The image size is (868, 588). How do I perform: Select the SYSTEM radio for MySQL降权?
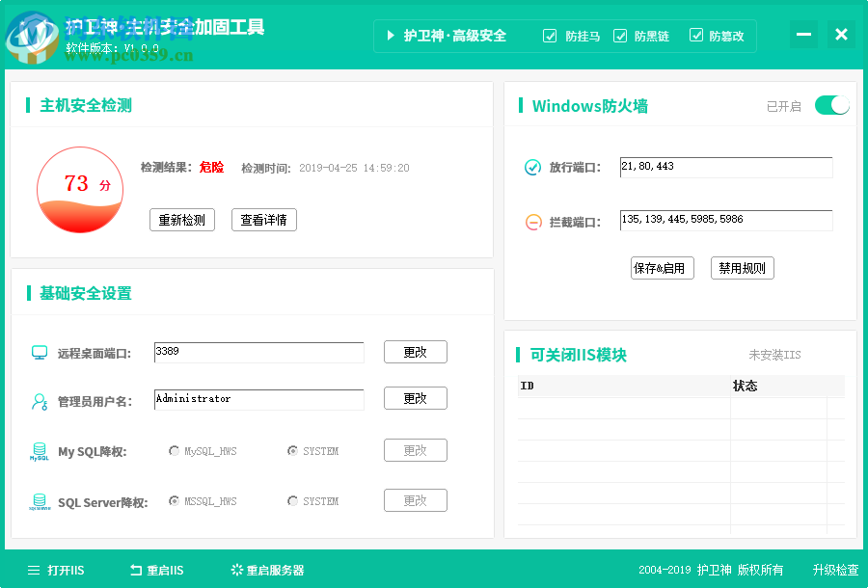pos(291,450)
